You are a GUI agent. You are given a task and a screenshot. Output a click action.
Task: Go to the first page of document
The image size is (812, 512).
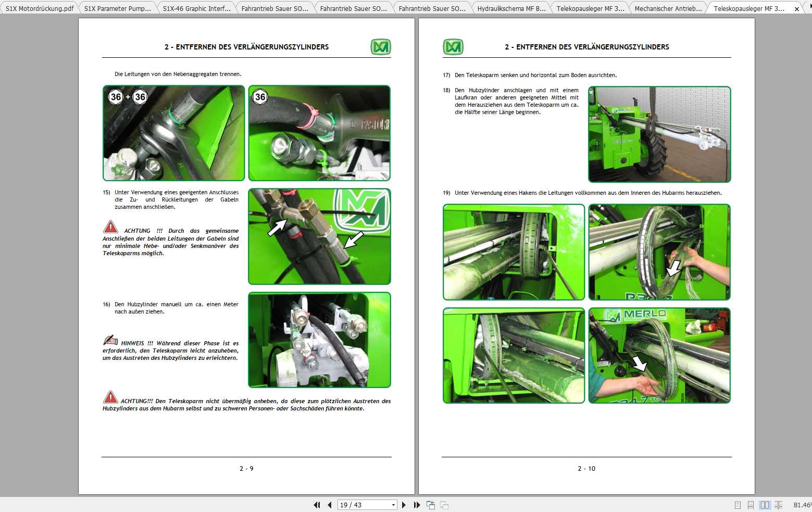(317, 505)
